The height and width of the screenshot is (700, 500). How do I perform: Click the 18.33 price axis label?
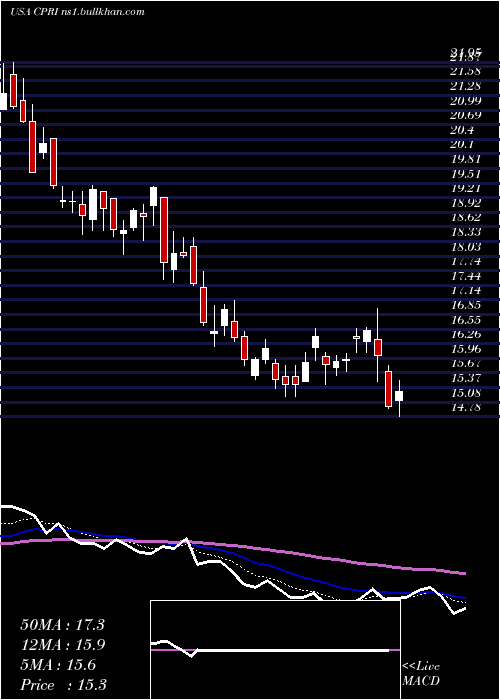466,232
